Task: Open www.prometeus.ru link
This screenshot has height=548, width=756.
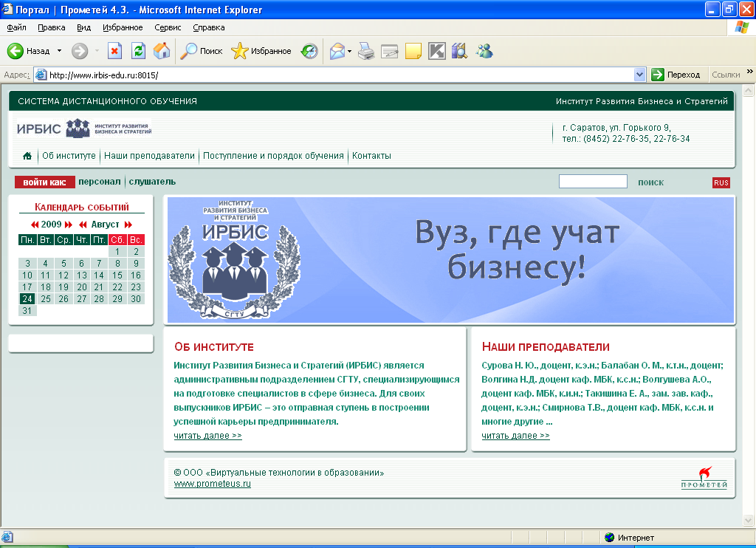Action: tap(213, 484)
